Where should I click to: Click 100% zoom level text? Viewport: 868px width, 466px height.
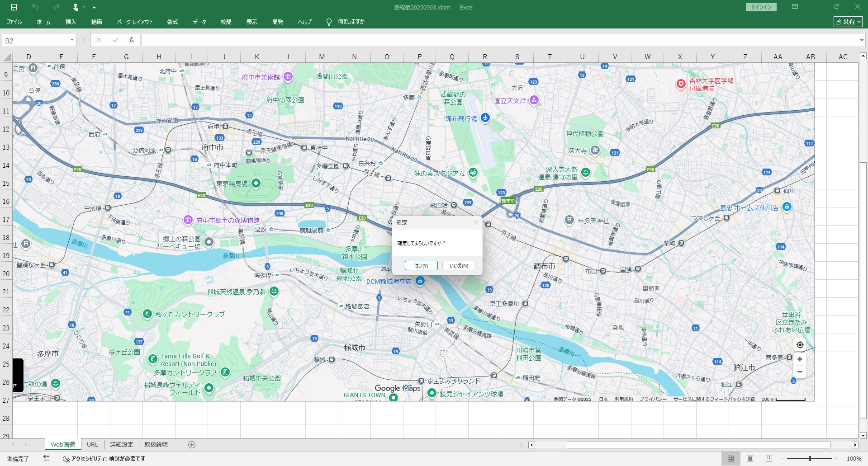(854, 458)
